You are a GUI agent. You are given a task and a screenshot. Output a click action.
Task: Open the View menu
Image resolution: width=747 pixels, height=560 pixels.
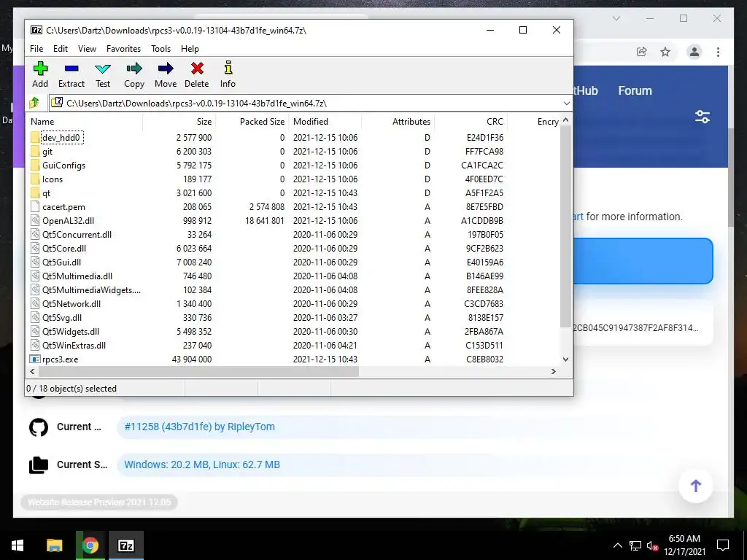88,49
